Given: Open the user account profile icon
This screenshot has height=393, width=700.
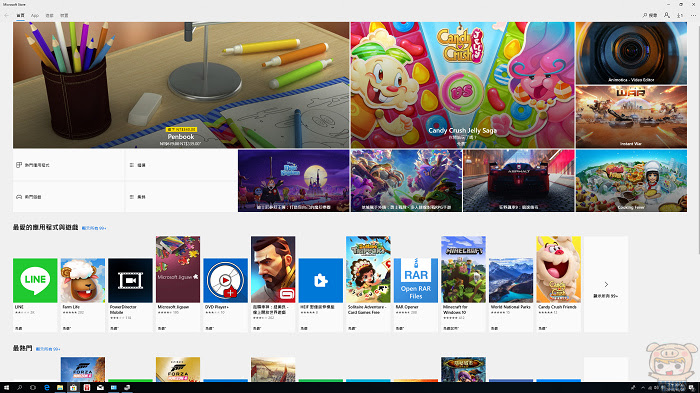Looking at the screenshot, I should point(667,15).
